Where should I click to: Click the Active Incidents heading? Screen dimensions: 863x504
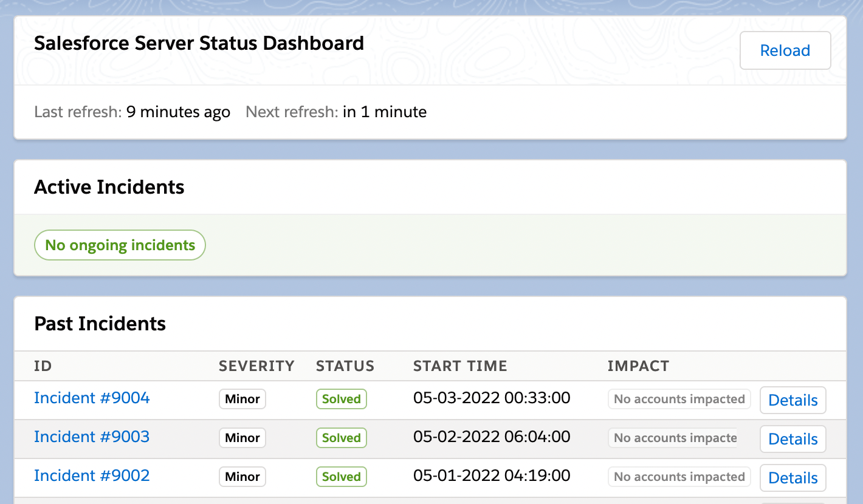point(109,187)
